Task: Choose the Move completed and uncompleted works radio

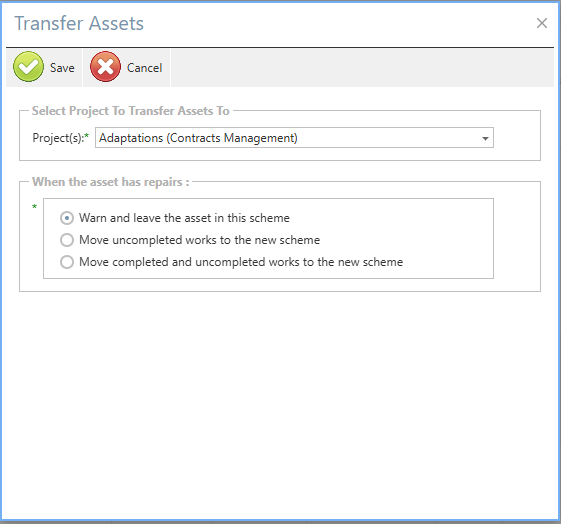Action: coord(67,262)
